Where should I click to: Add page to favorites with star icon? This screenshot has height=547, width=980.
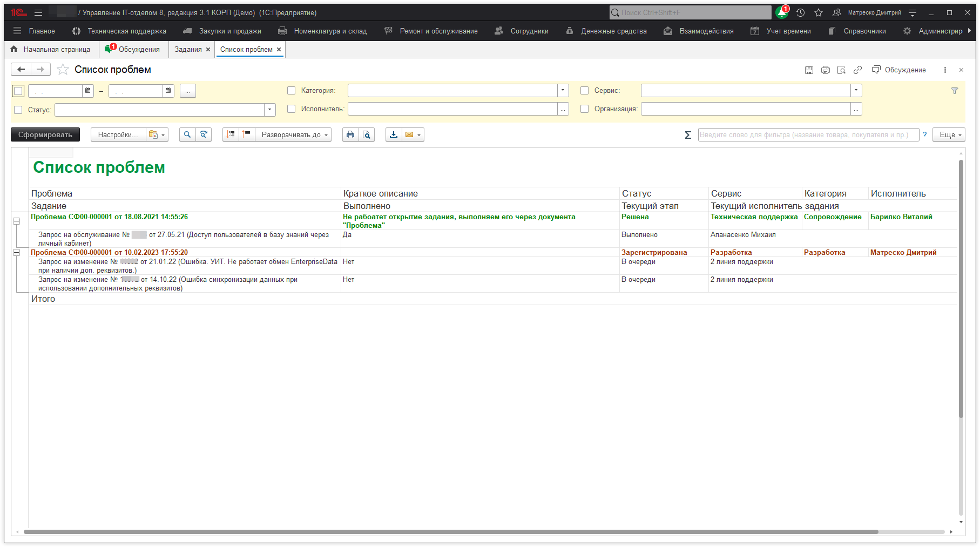[63, 70]
